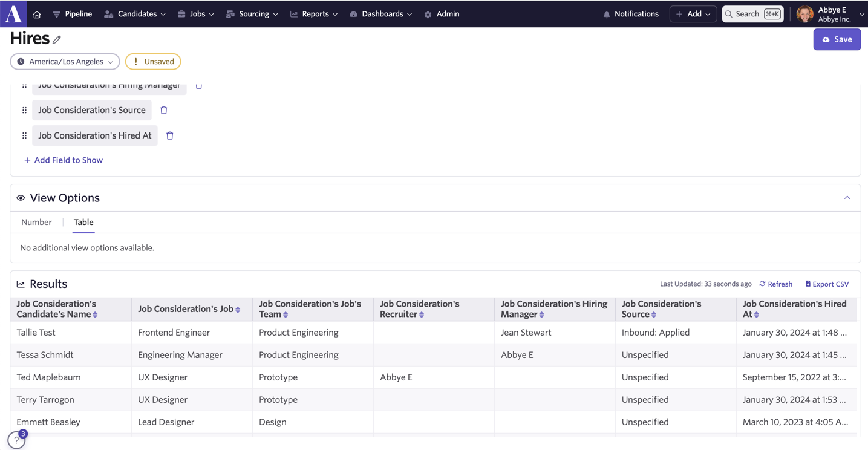The width and height of the screenshot is (868, 450).
Task: Switch to the Number view tab
Action: point(36,222)
